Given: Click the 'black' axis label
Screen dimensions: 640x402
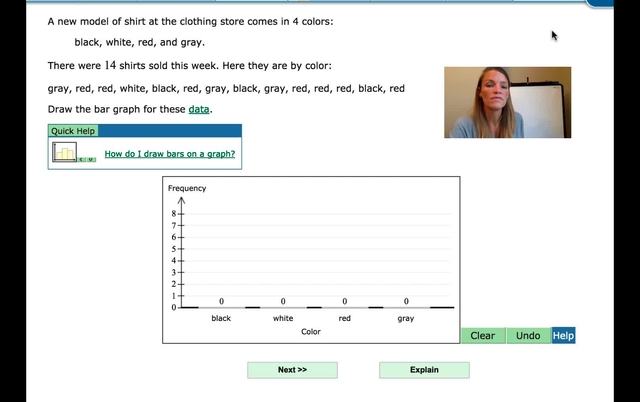Looking at the screenshot, I should point(221,318).
